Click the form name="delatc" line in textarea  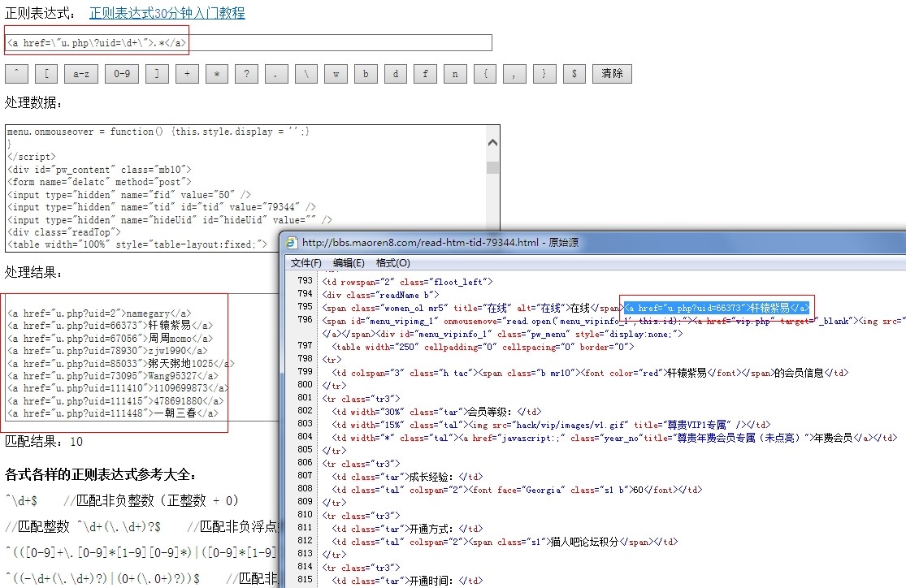[99, 182]
